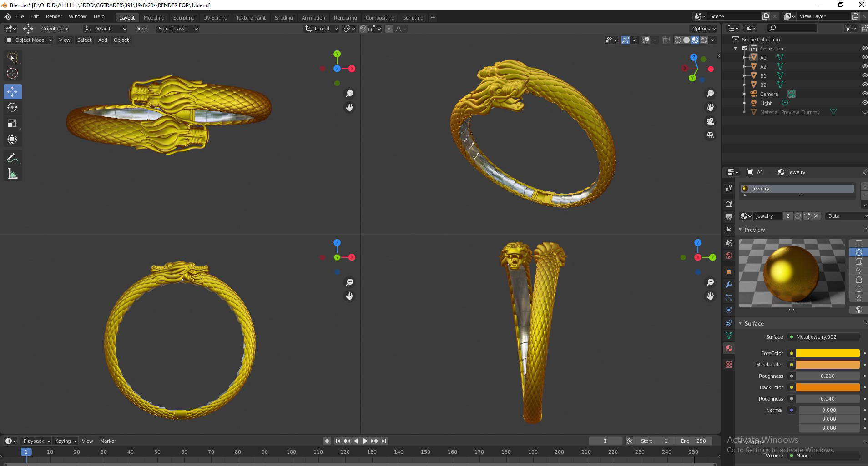Open the Object Data properties tab
This screenshot has width=868, height=466.
729,336
